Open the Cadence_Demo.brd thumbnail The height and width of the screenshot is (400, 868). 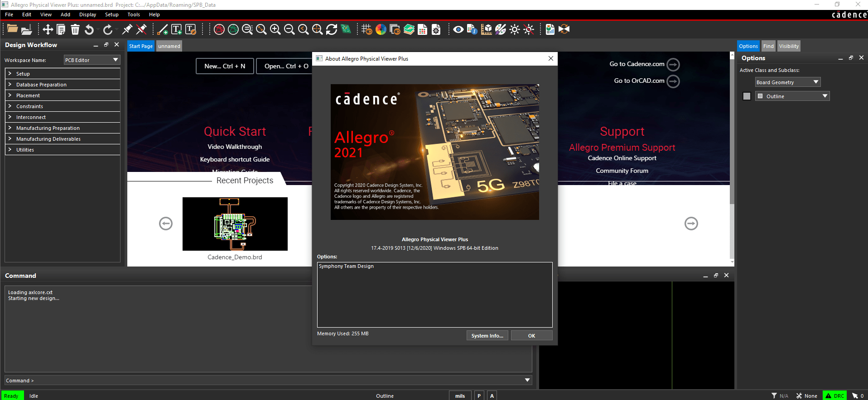click(x=235, y=224)
